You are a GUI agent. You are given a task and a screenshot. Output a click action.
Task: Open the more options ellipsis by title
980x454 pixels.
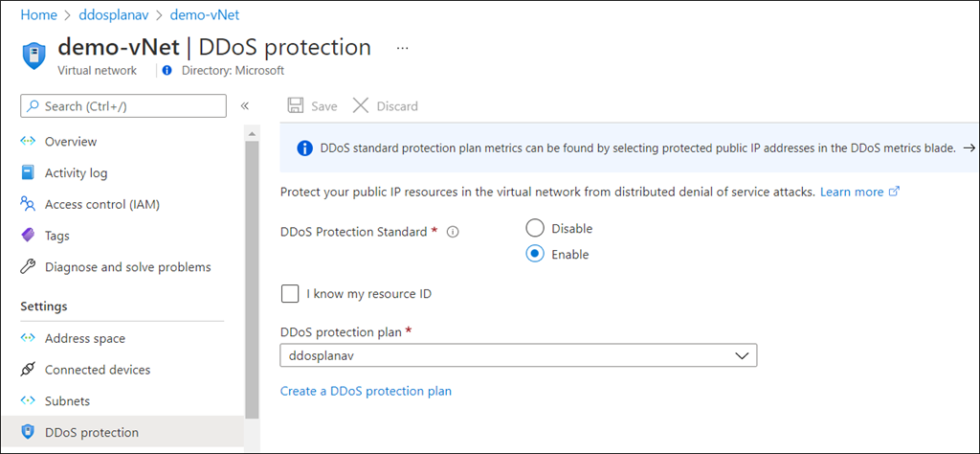[402, 47]
